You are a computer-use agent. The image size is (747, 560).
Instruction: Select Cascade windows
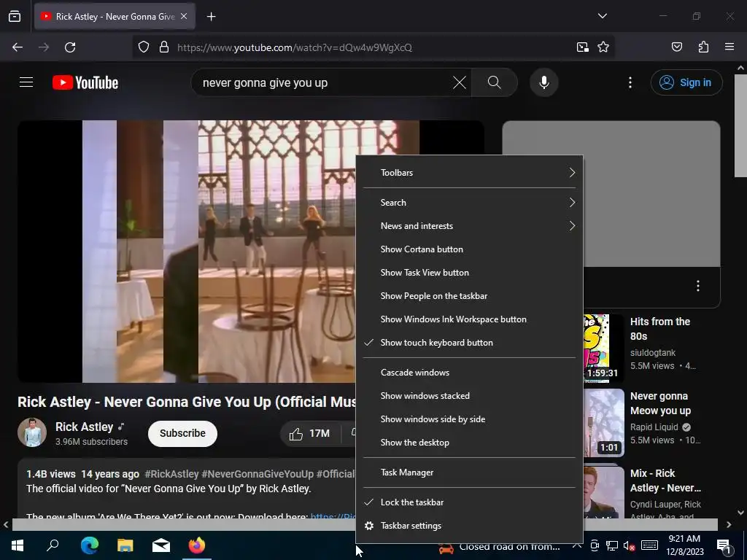(469, 373)
